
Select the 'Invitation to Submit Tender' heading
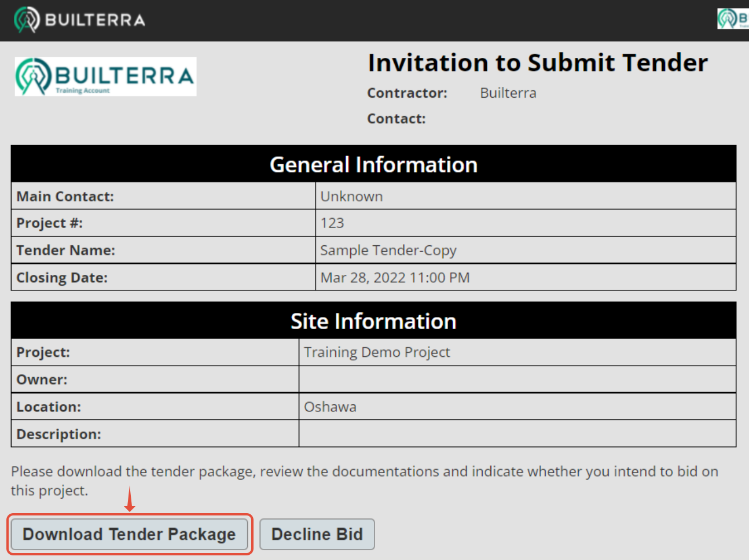(538, 62)
